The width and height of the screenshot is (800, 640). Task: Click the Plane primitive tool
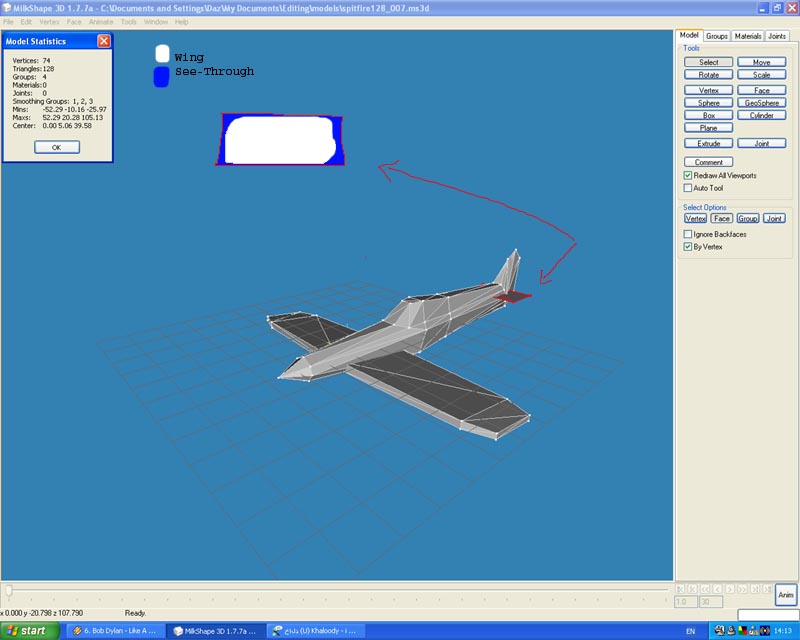click(x=708, y=128)
